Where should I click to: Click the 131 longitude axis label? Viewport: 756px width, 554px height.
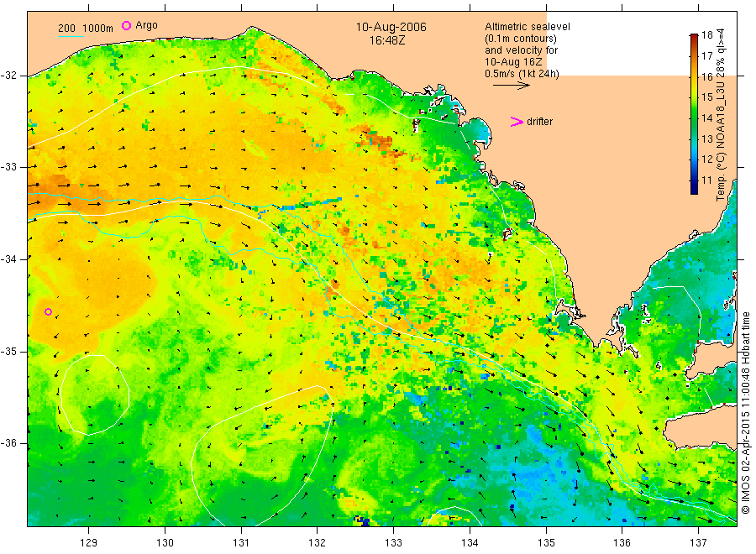point(241,543)
